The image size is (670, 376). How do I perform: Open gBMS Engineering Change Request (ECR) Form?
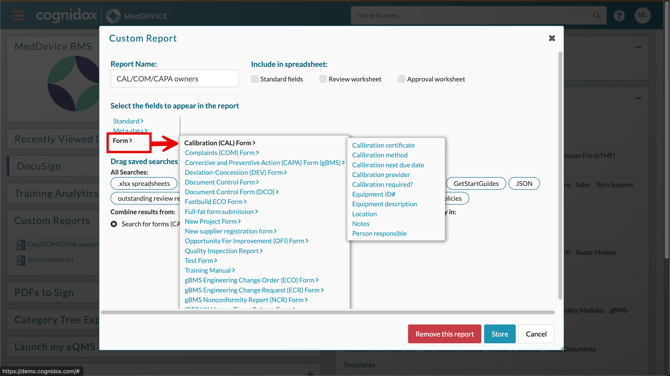click(254, 290)
